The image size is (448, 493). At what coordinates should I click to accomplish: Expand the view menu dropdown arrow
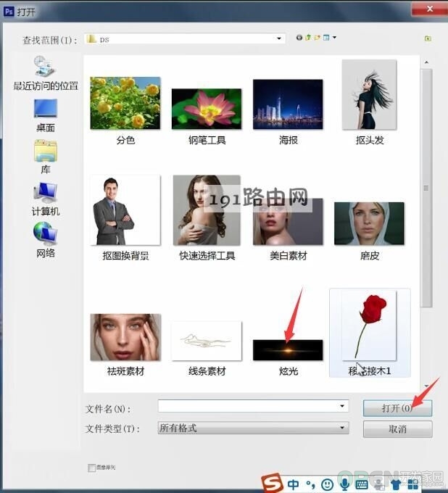[334, 38]
